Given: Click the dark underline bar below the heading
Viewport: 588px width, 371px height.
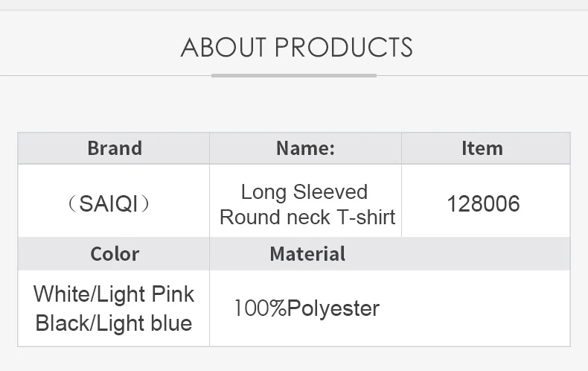Looking at the screenshot, I should (294, 75).
